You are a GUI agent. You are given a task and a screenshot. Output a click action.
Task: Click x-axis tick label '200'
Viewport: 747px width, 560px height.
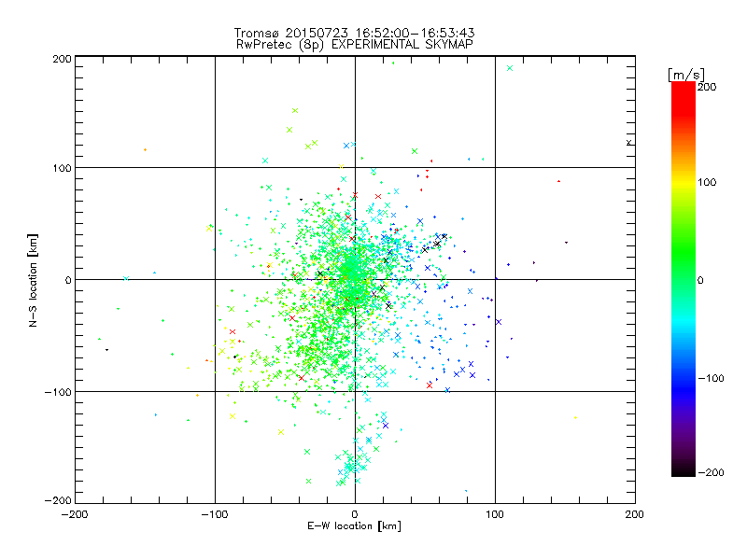tap(635, 514)
